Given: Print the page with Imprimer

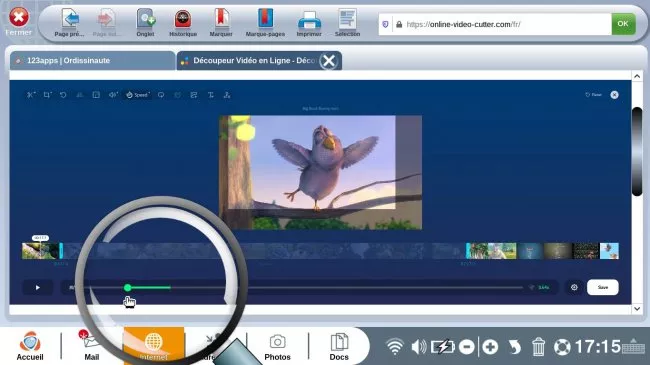Looking at the screenshot, I should (x=309, y=23).
